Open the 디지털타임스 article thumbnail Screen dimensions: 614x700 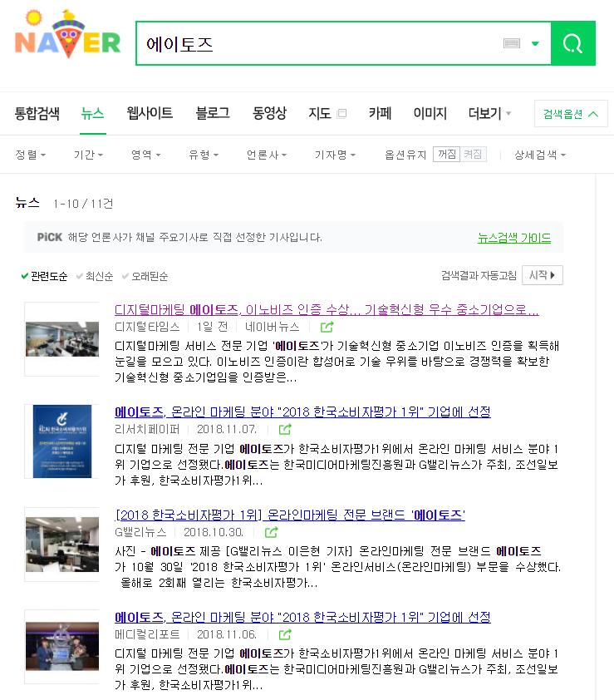[62, 339]
